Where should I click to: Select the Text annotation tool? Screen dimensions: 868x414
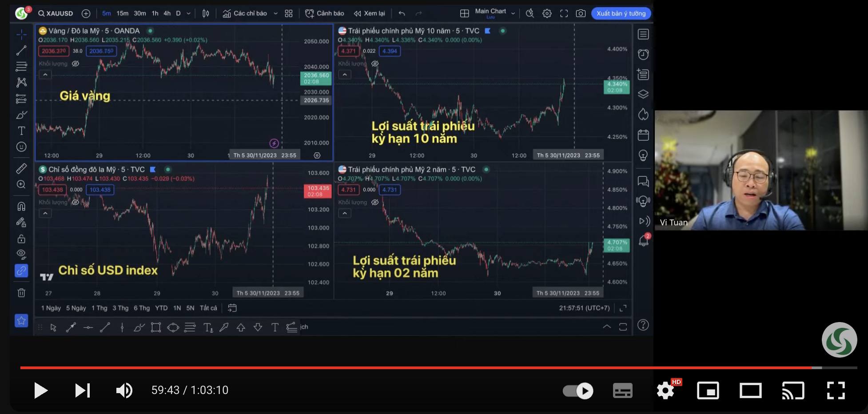(21, 131)
